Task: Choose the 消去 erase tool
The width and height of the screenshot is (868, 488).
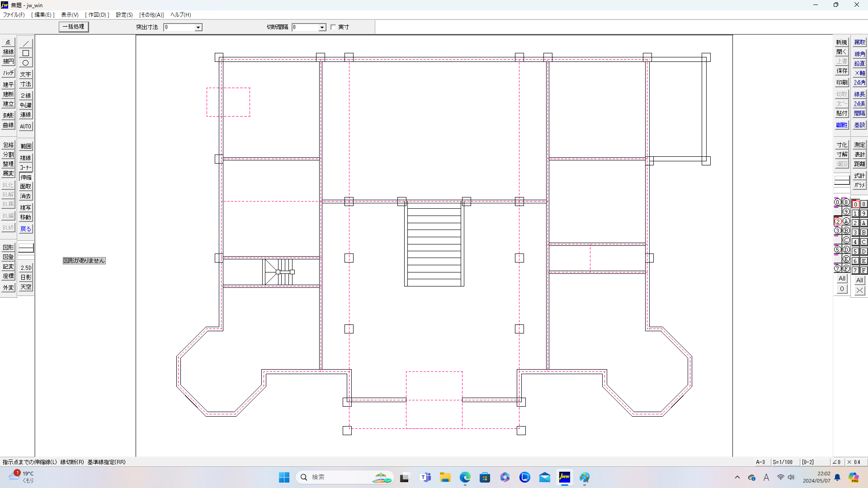Action: point(26,196)
